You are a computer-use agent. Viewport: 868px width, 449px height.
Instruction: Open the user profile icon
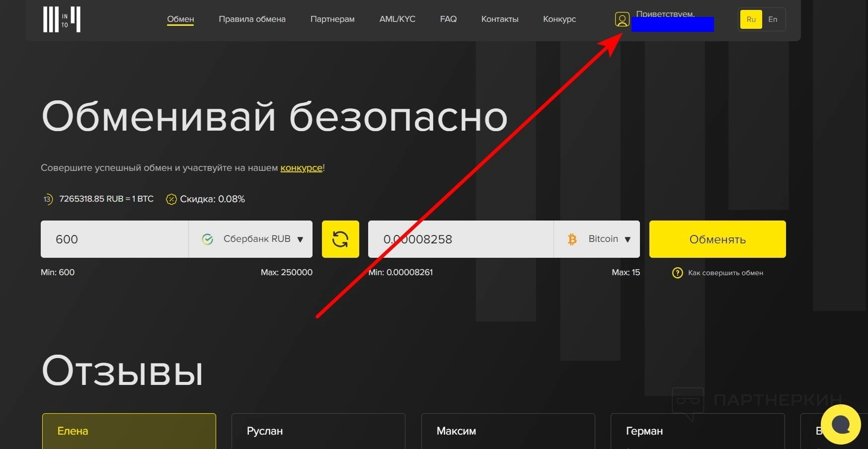[622, 19]
